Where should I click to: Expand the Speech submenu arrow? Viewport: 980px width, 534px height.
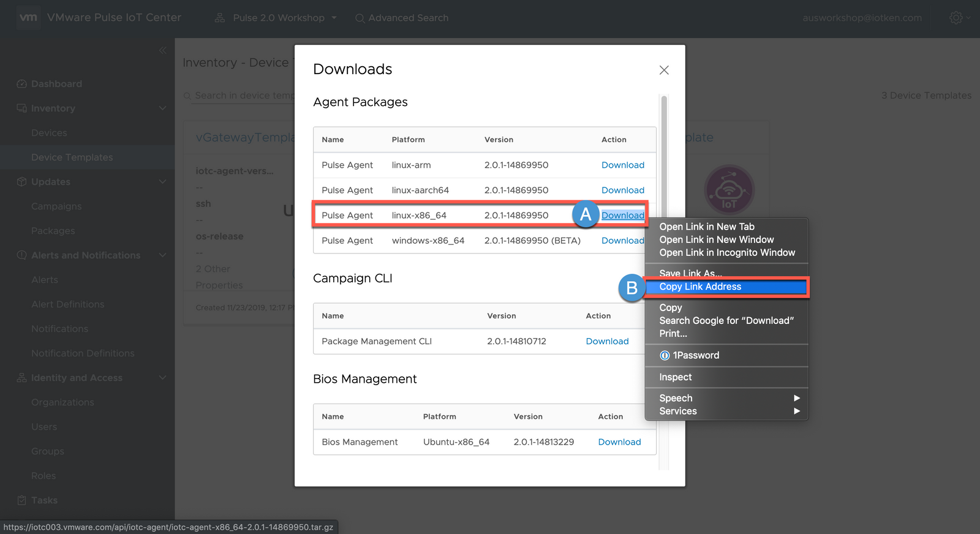pyautogui.click(x=796, y=398)
